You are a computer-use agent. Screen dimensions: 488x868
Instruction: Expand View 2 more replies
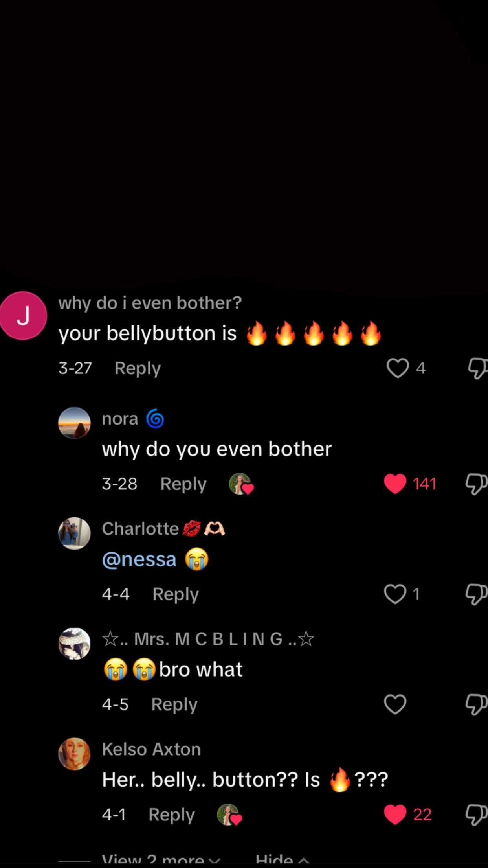(160, 860)
